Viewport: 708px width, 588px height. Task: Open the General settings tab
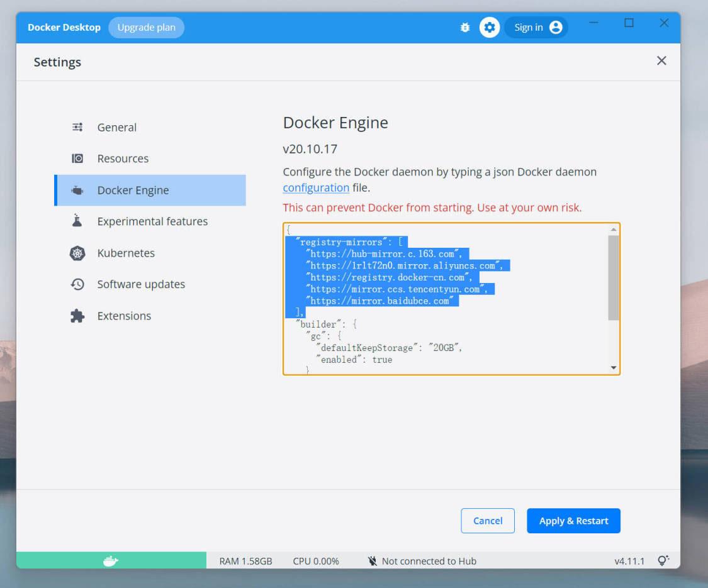116,127
